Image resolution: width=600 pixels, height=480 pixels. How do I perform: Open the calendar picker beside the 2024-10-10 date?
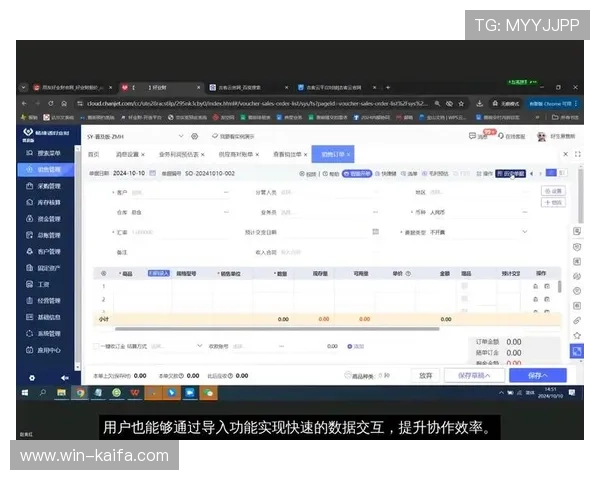(152, 173)
